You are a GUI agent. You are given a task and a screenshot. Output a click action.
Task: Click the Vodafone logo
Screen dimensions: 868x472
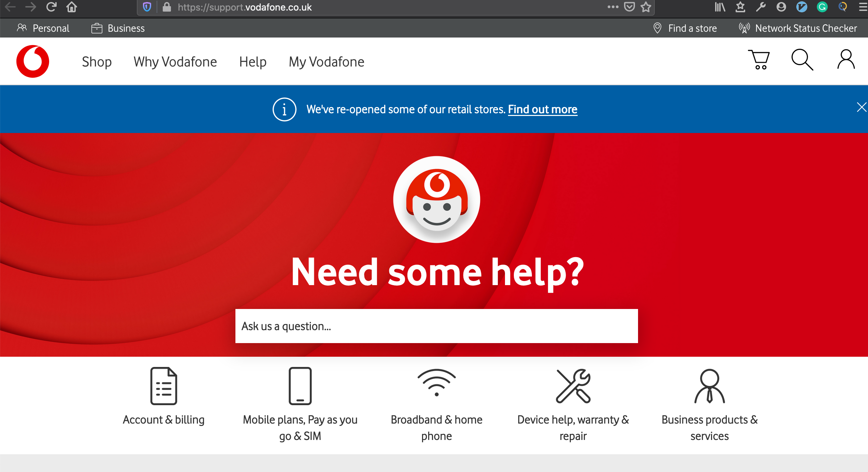(x=33, y=61)
